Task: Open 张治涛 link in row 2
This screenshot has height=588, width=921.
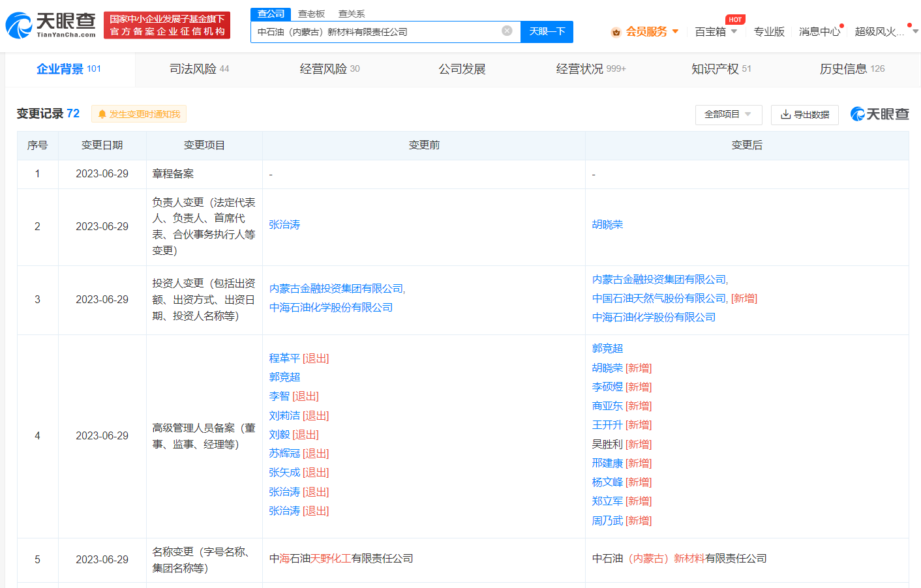Action: point(284,224)
